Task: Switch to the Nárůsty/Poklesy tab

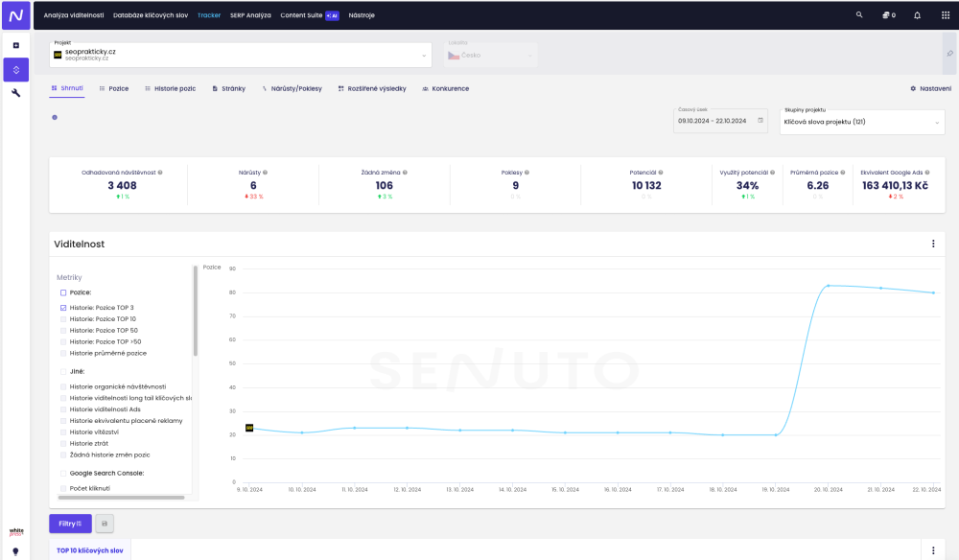Action: click(x=292, y=88)
